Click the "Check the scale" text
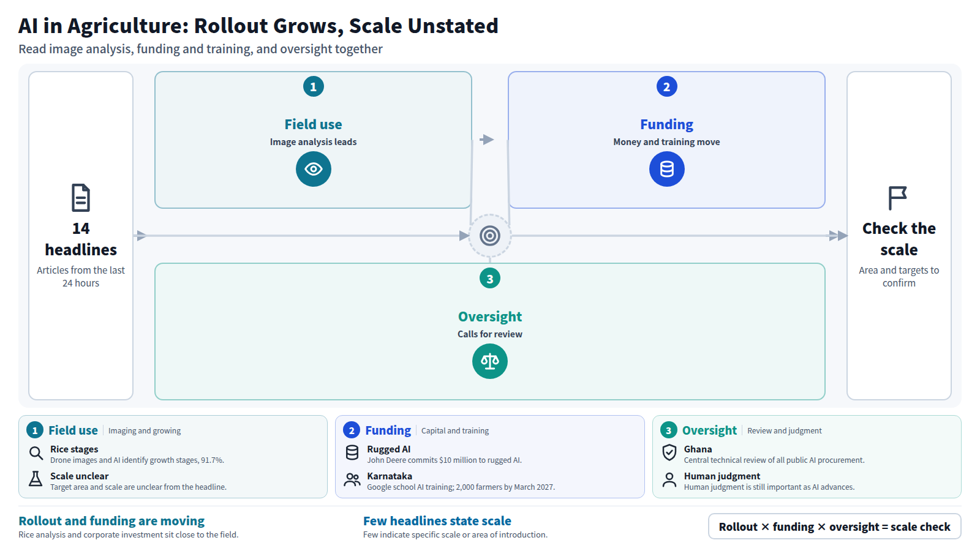Screen dimensions: 980x551 [899, 239]
